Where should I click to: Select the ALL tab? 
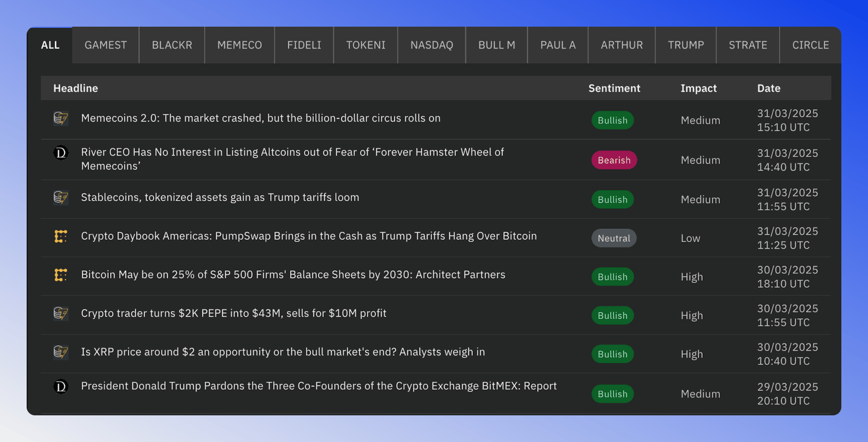tap(50, 45)
